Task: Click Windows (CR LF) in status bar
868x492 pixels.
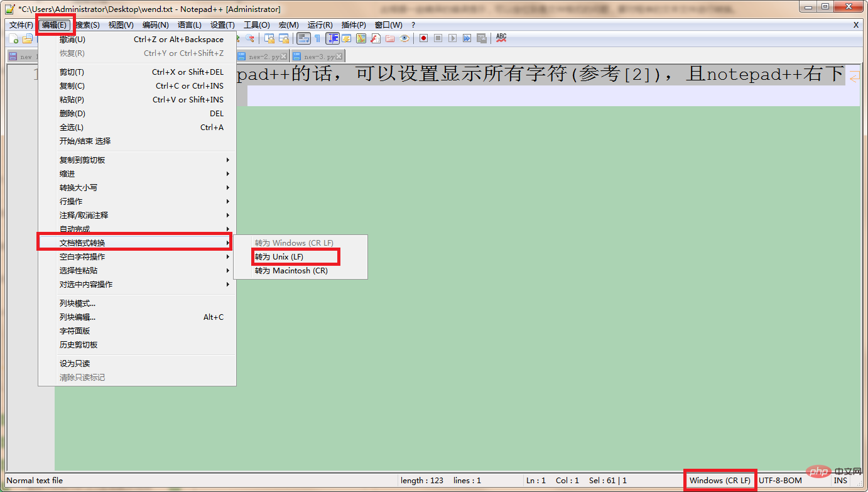Action: click(720, 481)
